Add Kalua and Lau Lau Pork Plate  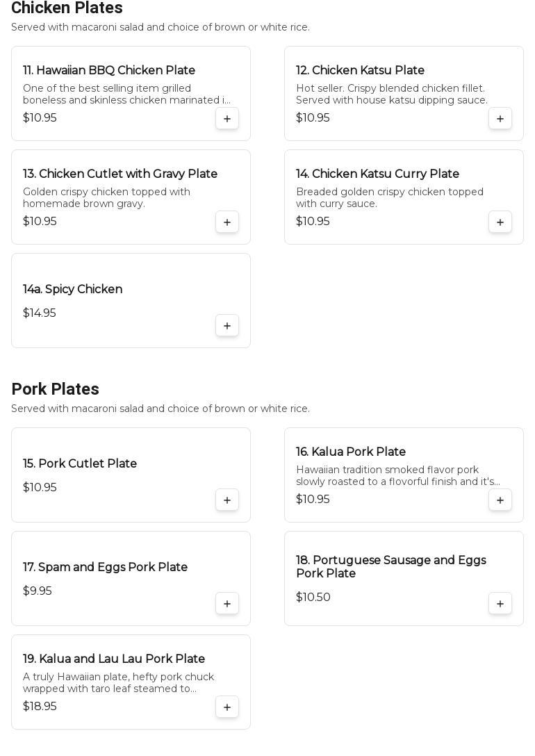[x=227, y=707]
